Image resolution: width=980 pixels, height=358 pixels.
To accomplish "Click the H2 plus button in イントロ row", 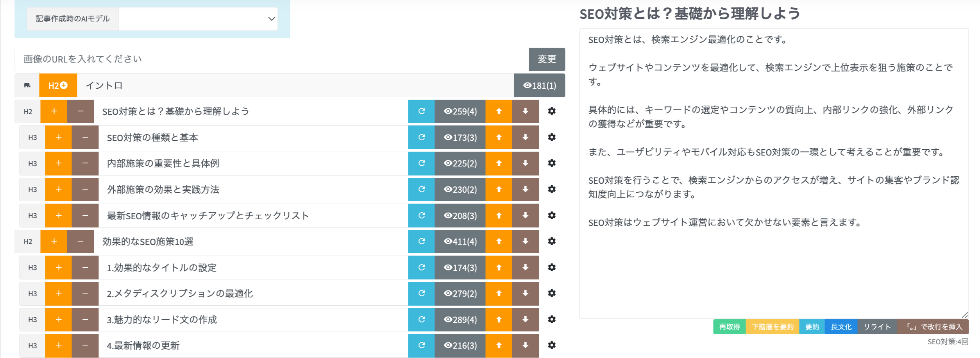I will tap(58, 86).
